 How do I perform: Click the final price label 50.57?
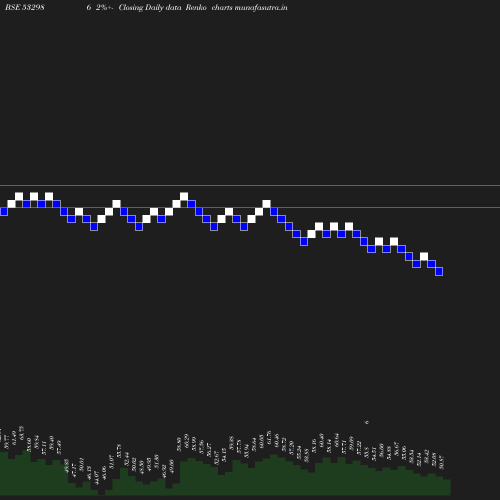[442, 463]
